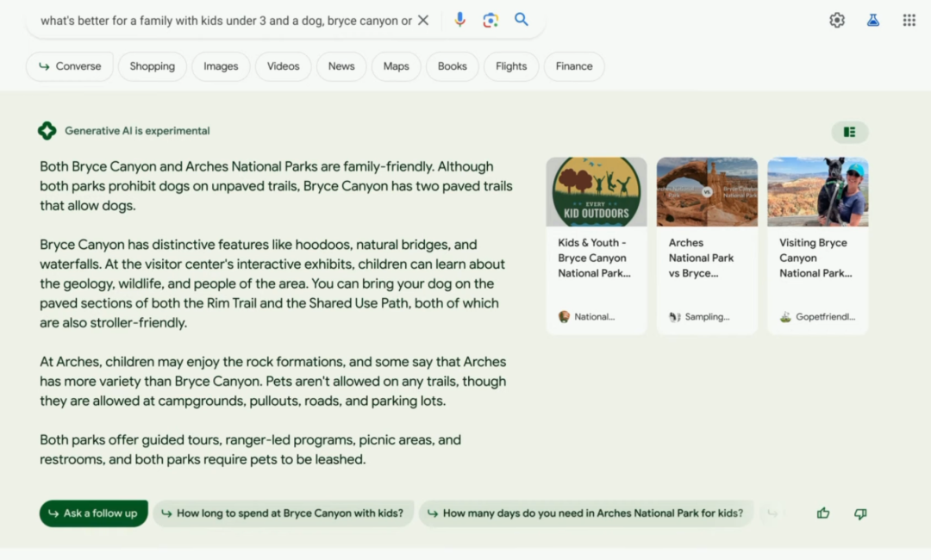Screen dimensions: 931x560
Task: Switch to the Books tab
Action: tap(453, 66)
